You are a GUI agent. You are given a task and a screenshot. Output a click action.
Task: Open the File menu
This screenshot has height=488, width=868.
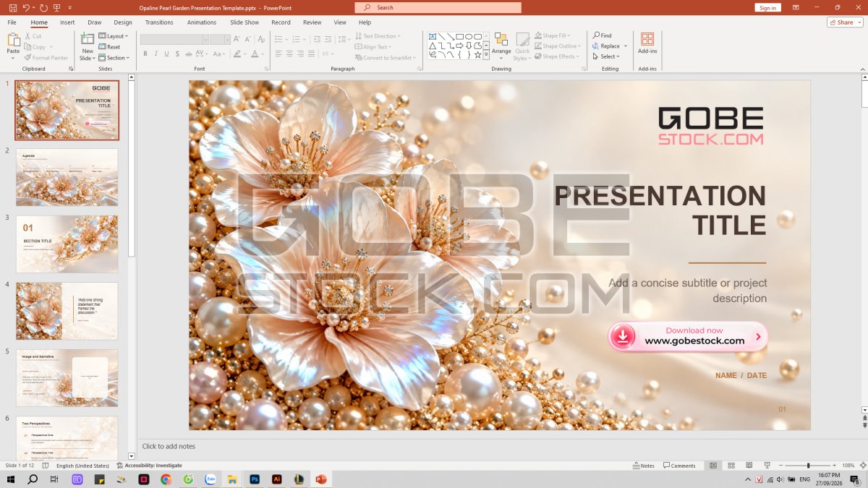tap(12, 22)
